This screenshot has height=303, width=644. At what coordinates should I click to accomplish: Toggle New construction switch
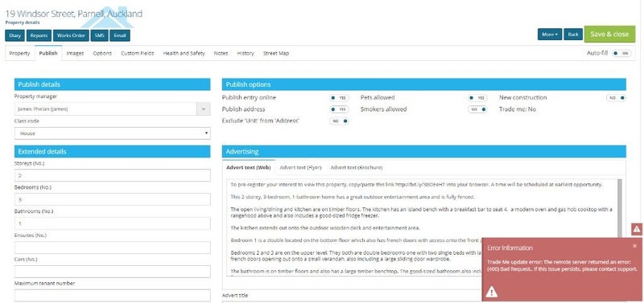tap(616, 98)
